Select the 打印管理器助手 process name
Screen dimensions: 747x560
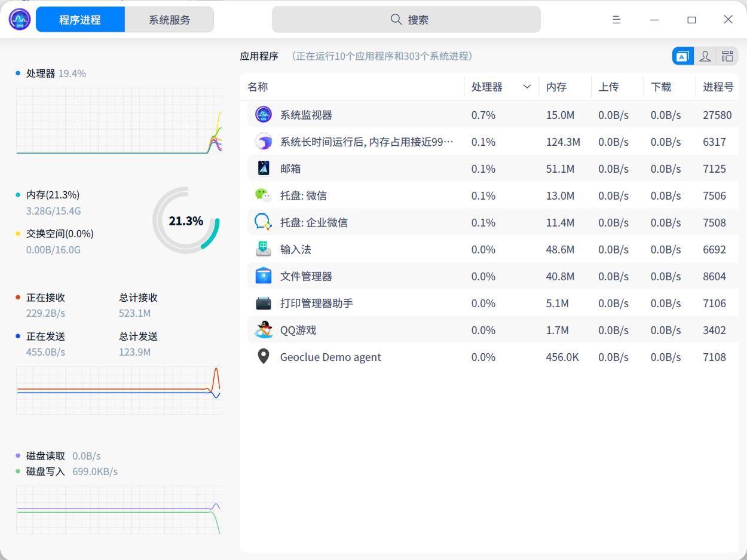click(x=317, y=304)
